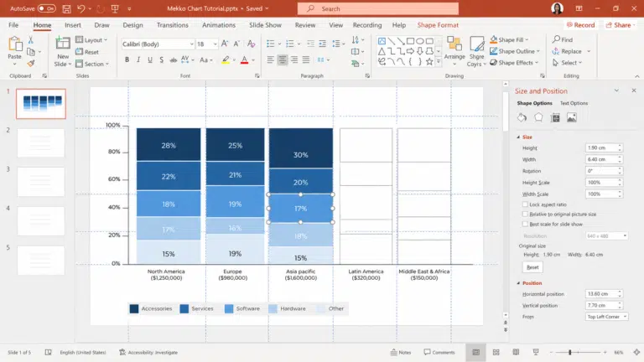The width and height of the screenshot is (644, 362).
Task: Open Effects pentagon tab in pane
Action: click(x=538, y=118)
